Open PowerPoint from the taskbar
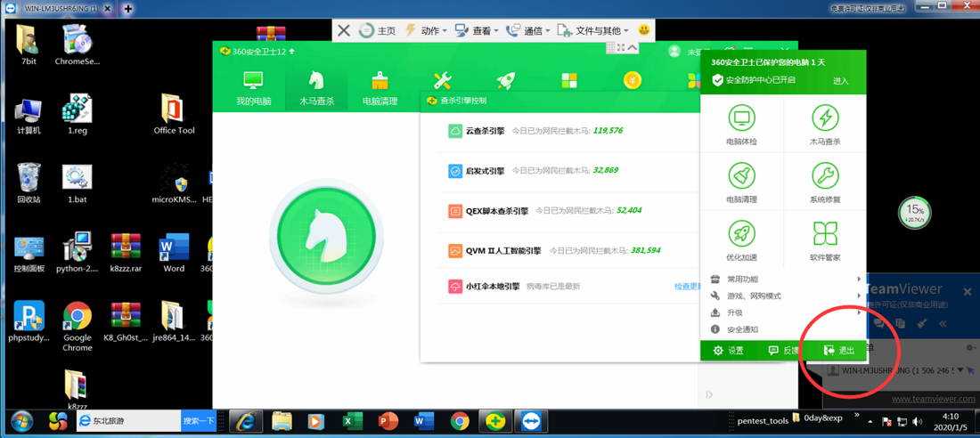 point(388,422)
